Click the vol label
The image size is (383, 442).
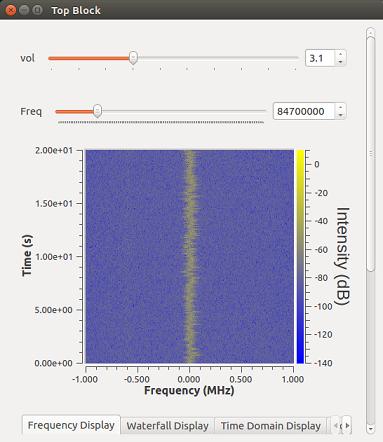tap(27, 58)
